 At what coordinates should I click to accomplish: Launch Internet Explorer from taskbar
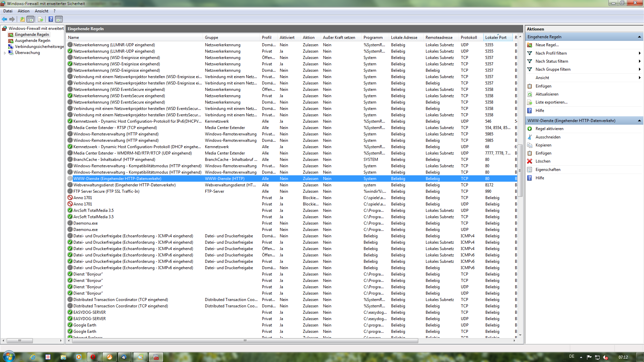33,357
